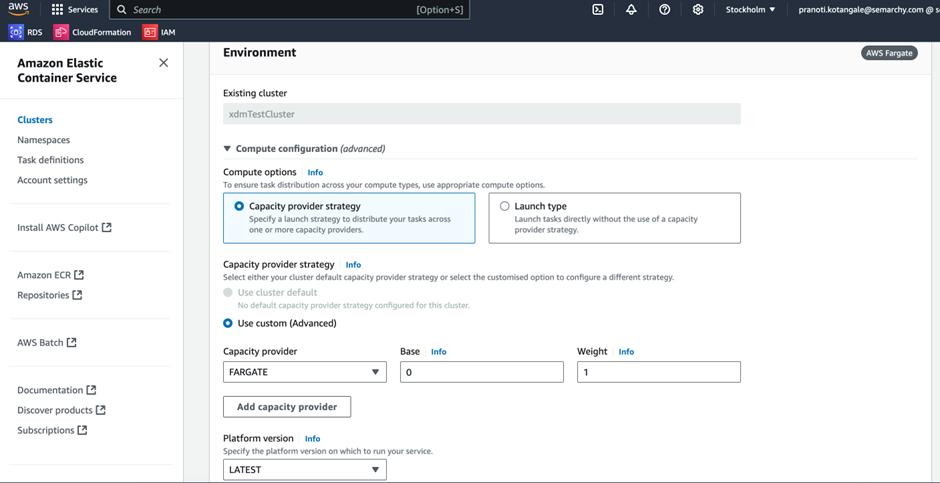Open the settings gear icon
The image size is (940, 483).
pyautogui.click(x=698, y=10)
